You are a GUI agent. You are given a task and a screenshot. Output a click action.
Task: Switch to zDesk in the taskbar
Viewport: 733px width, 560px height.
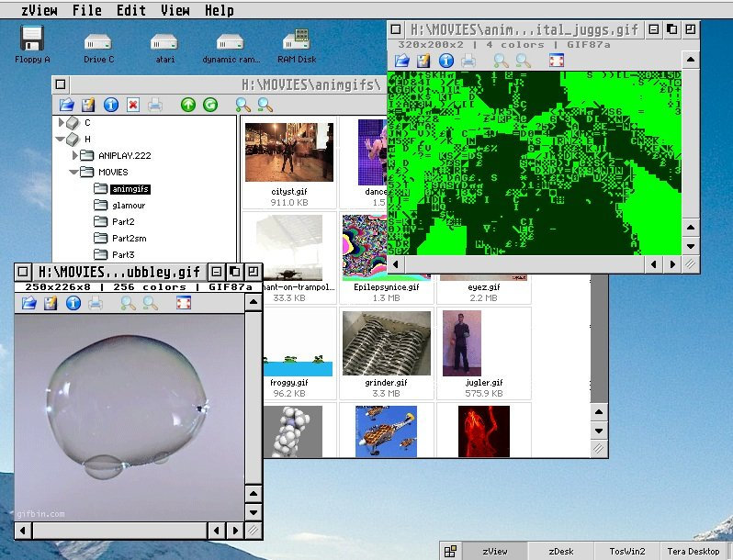(x=561, y=552)
